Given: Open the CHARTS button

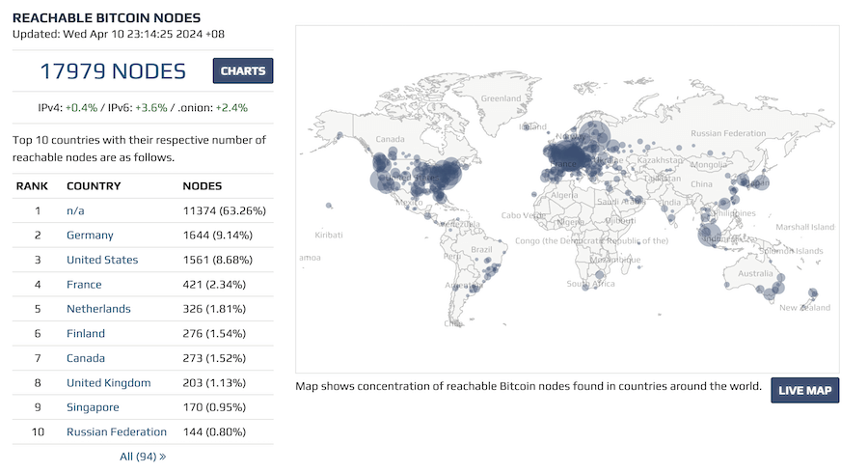Looking at the screenshot, I should (242, 70).
